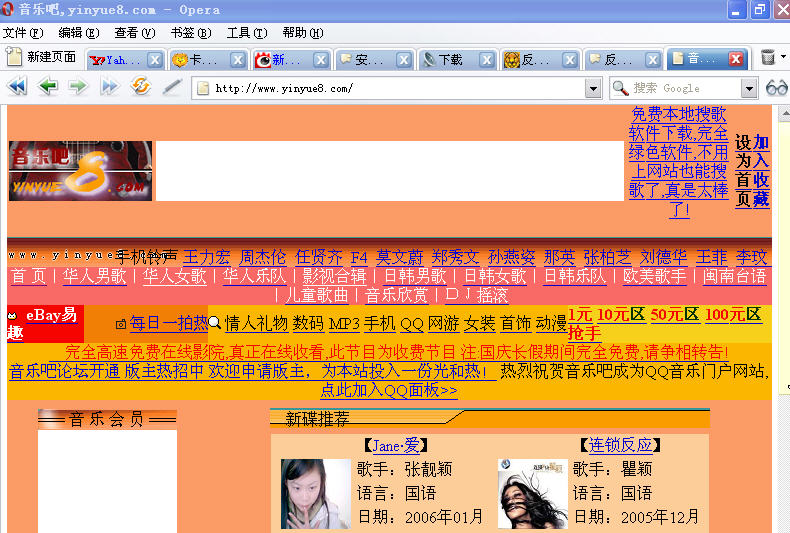Reload the page with the orange refresh icon
The height and width of the screenshot is (533, 790).
click(x=141, y=86)
